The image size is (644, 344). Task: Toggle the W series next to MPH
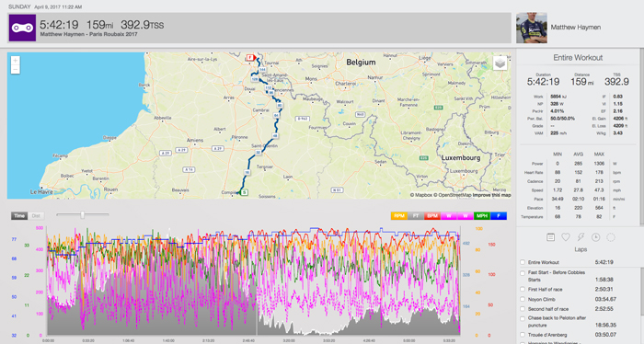tap(466, 216)
